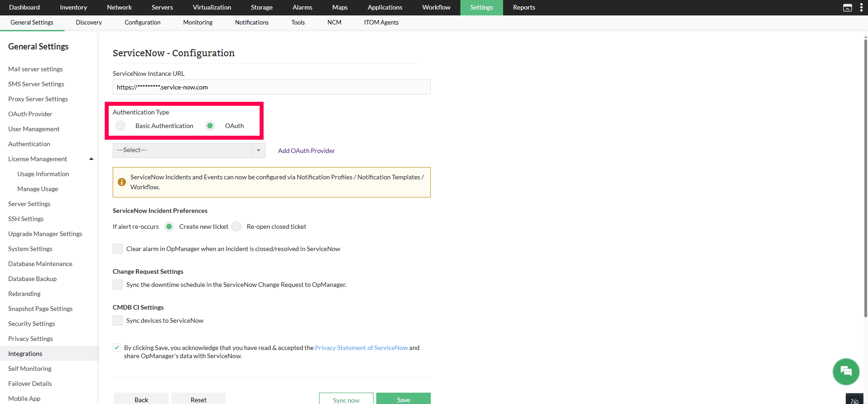Choose Re-open closed ticket option

click(x=236, y=227)
